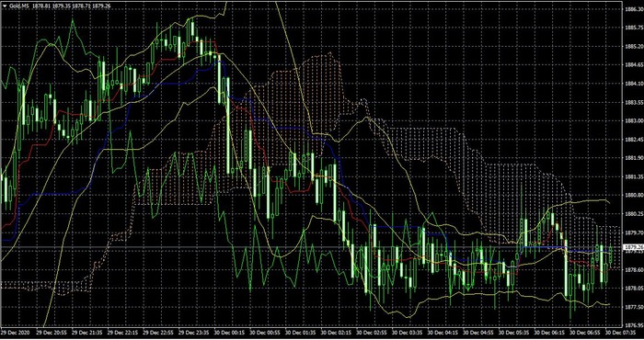Click the 1881.35 price axis label
The height and width of the screenshot is (340, 644).
[634, 176]
